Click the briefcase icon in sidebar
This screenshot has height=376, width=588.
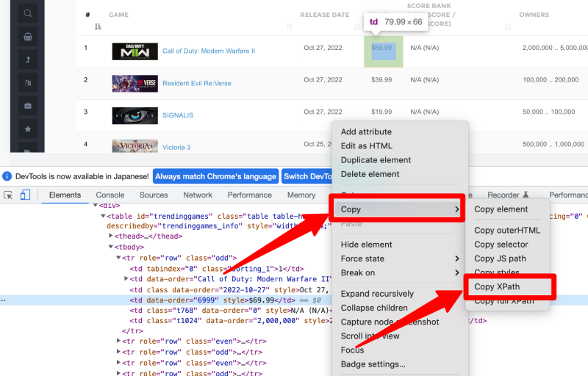(28, 106)
